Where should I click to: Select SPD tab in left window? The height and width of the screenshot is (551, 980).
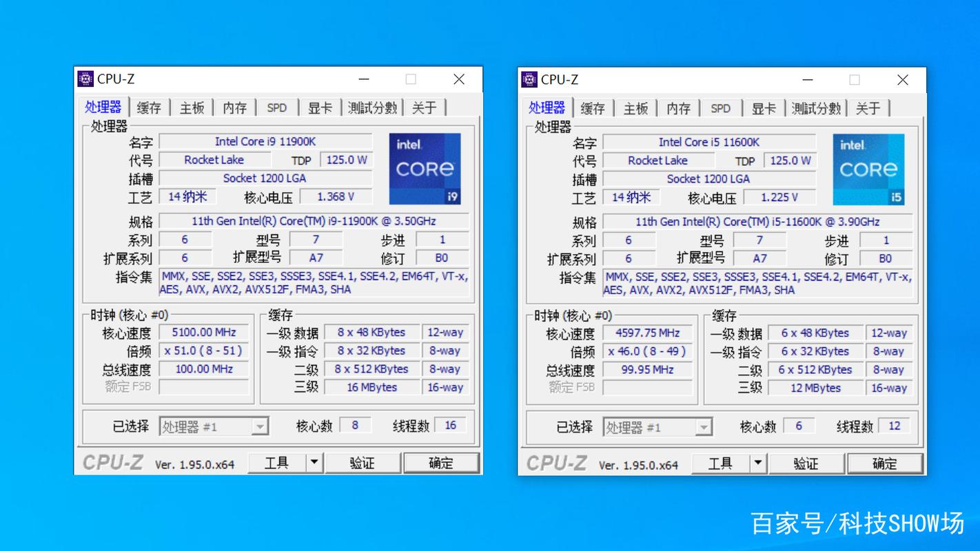click(x=277, y=107)
